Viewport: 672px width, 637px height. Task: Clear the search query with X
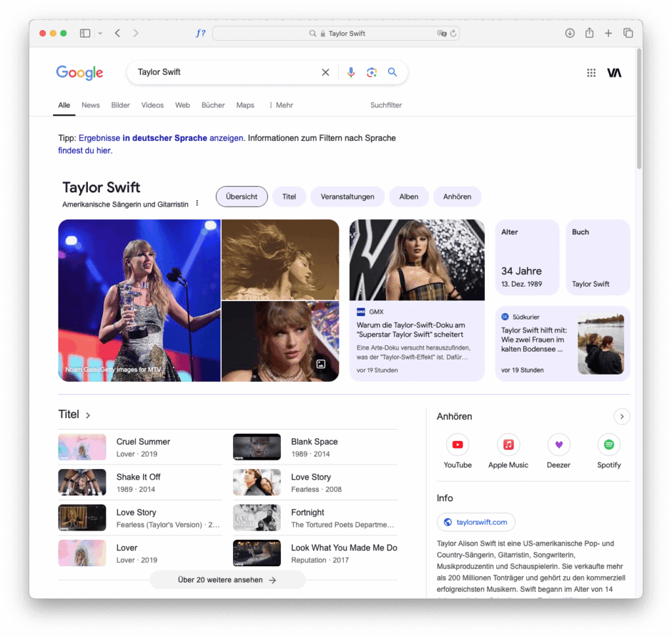tap(325, 72)
